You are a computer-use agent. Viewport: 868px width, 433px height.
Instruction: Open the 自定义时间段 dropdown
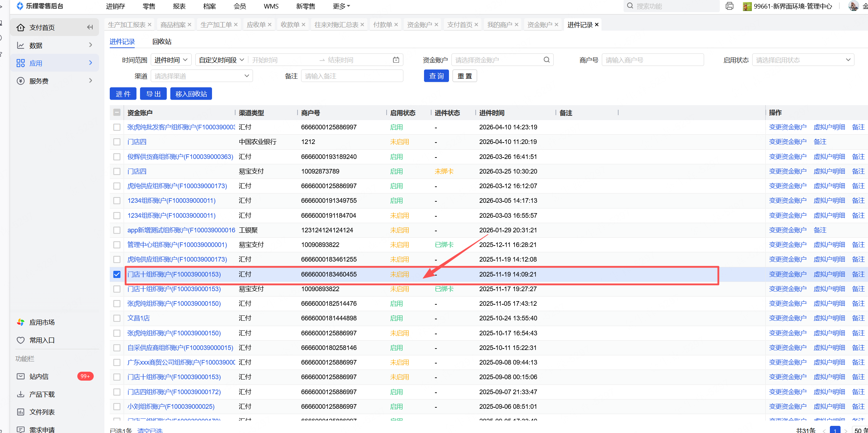pos(221,60)
